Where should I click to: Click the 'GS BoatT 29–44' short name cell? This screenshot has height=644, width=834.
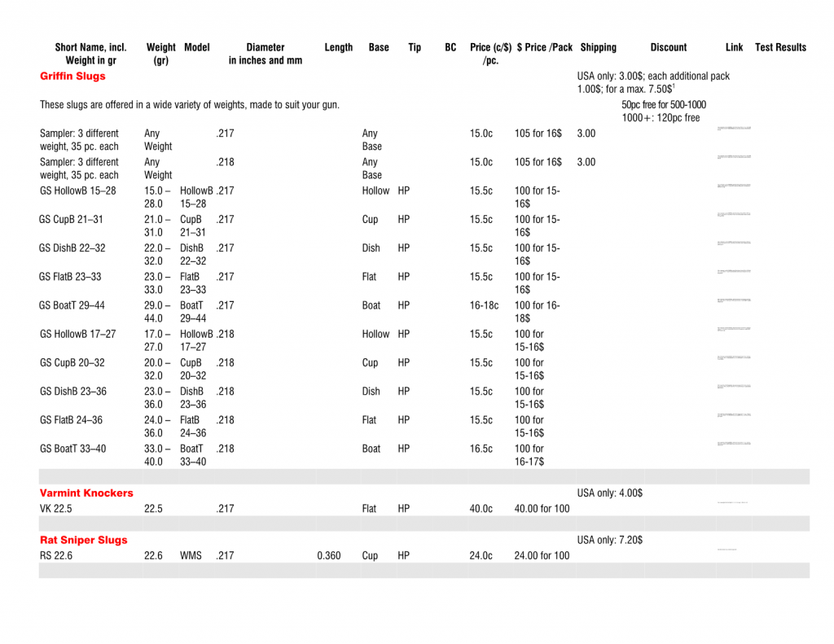(x=72, y=305)
